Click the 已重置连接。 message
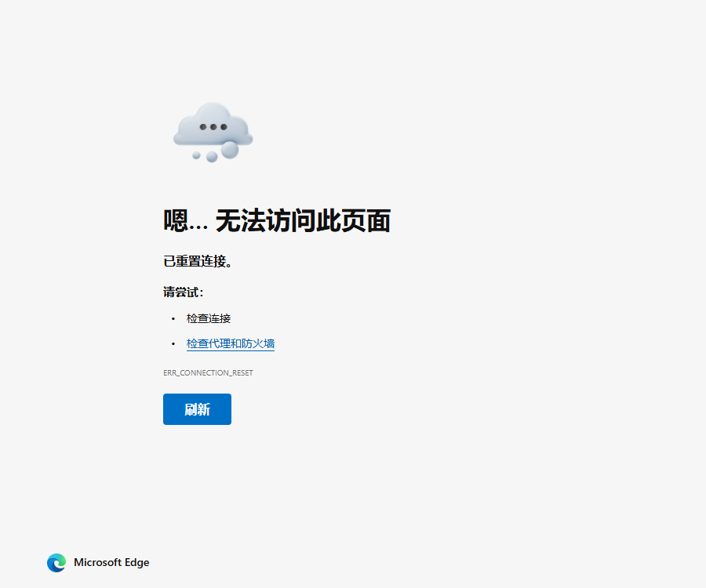Viewport: 706px width, 588px height. 198,261
